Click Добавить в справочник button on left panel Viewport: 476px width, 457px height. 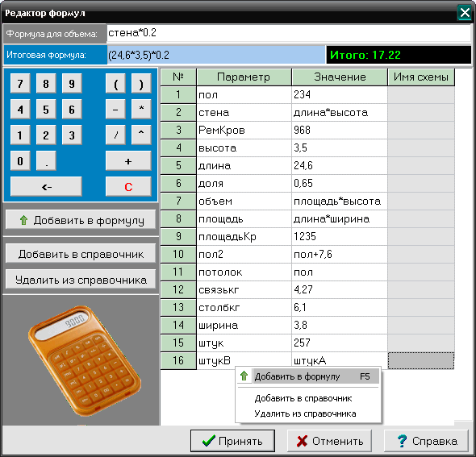[81, 254]
